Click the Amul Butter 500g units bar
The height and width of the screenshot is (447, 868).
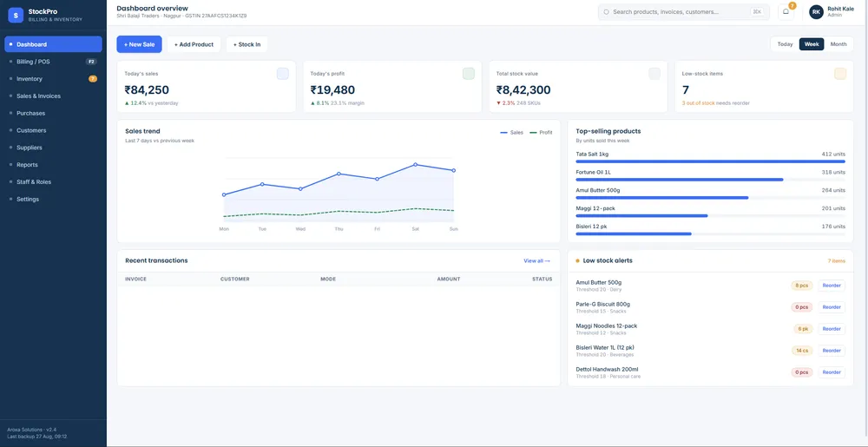pyautogui.click(x=710, y=198)
